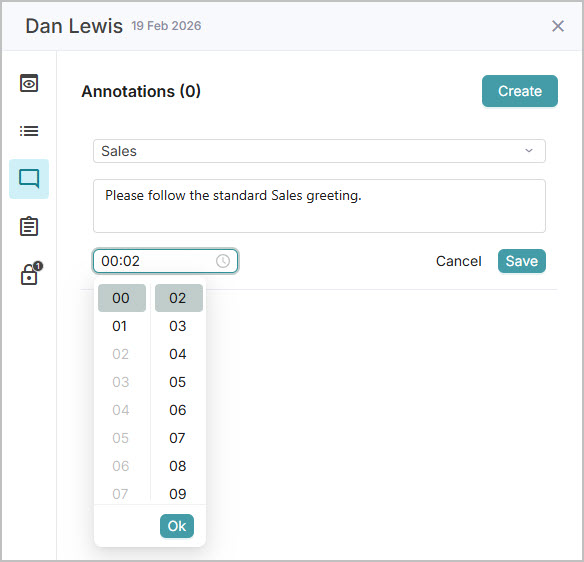Select second 03 in picker
The height and width of the screenshot is (562, 584).
[x=178, y=326]
